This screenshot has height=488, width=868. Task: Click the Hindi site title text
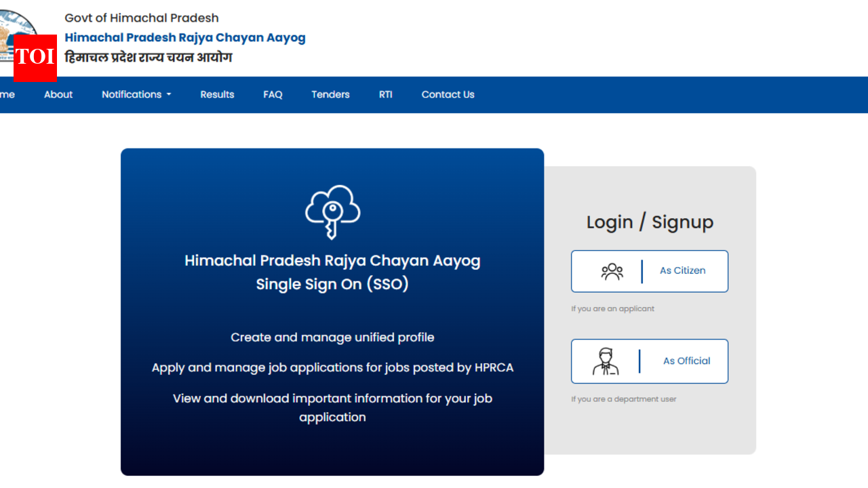click(x=149, y=58)
